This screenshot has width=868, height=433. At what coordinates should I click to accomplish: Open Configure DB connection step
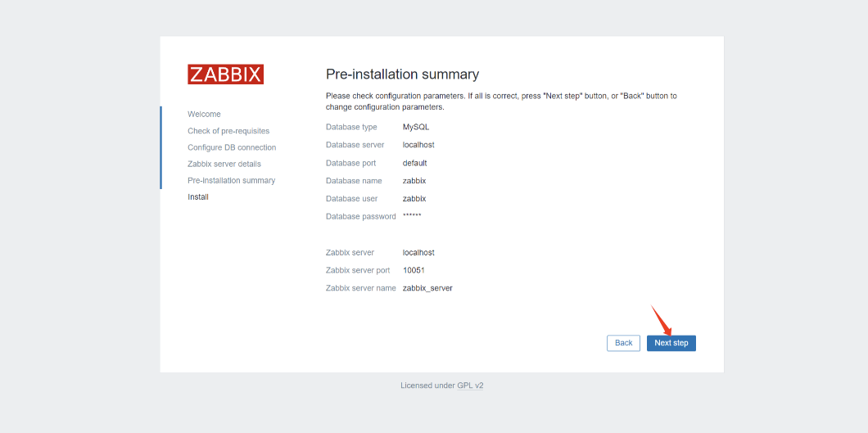(x=232, y=147)
